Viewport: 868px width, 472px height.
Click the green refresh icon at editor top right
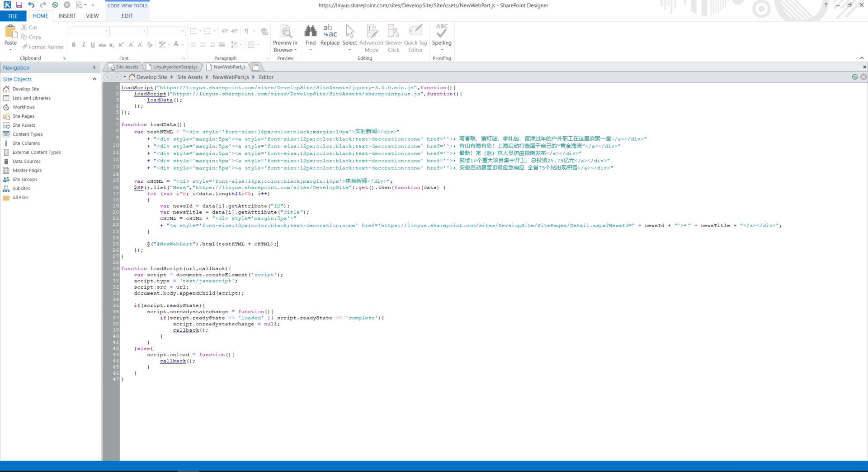click(x=854, y=77)
